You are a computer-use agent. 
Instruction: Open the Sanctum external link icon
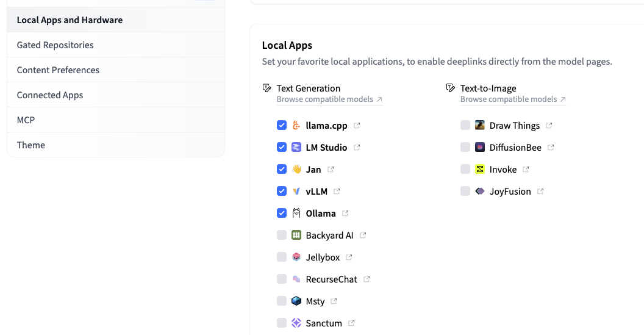click(x=351, y=323)
